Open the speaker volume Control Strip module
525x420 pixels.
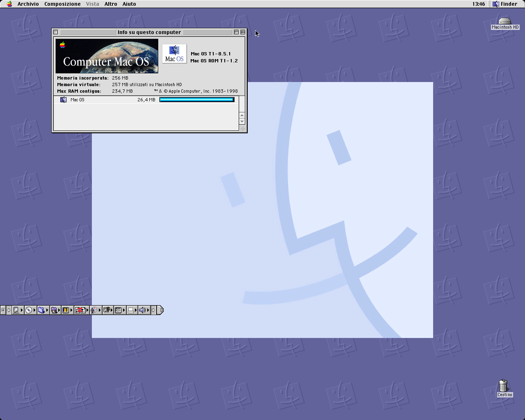point(144,310)
